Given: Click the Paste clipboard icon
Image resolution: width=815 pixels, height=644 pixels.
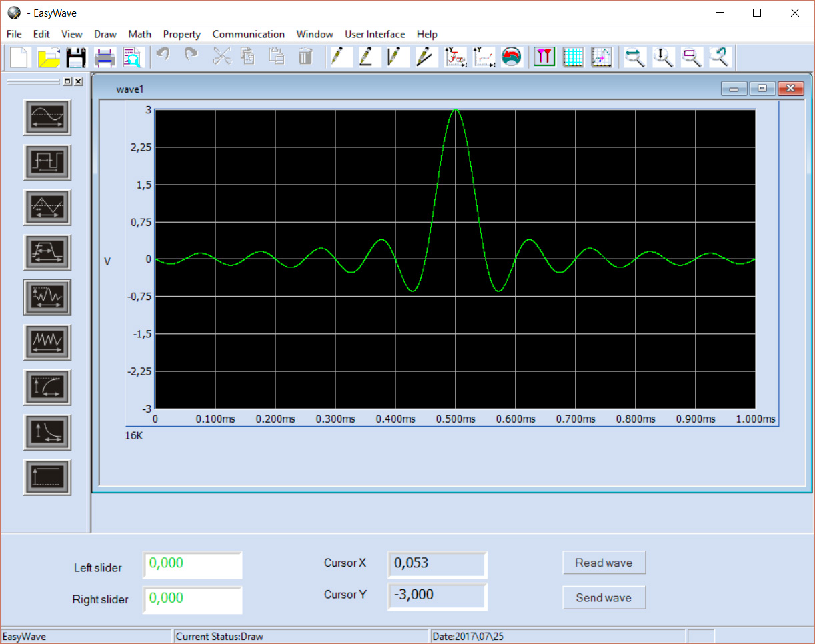Looking at the screenshot, I should tap(277, 57).
